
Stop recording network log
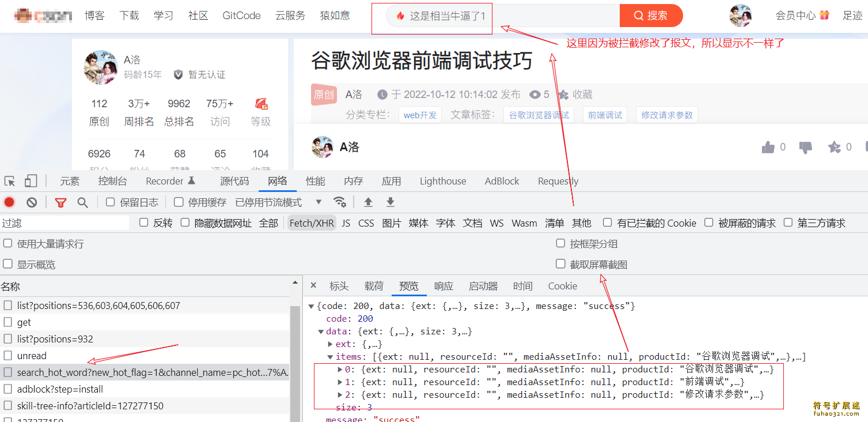9,202
